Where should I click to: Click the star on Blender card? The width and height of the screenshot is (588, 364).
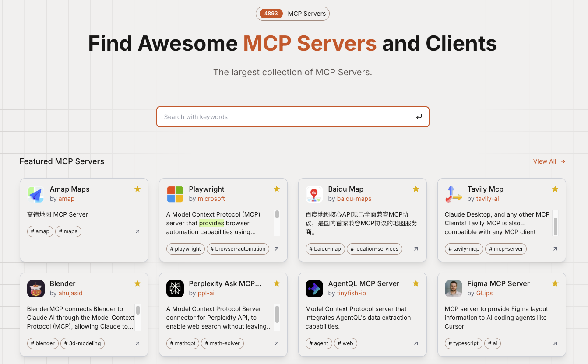137,283
